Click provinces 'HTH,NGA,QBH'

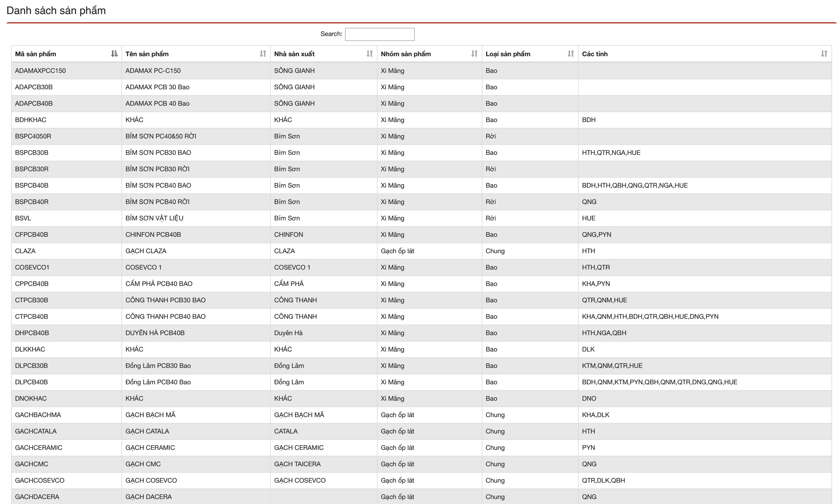coord(604,333)
